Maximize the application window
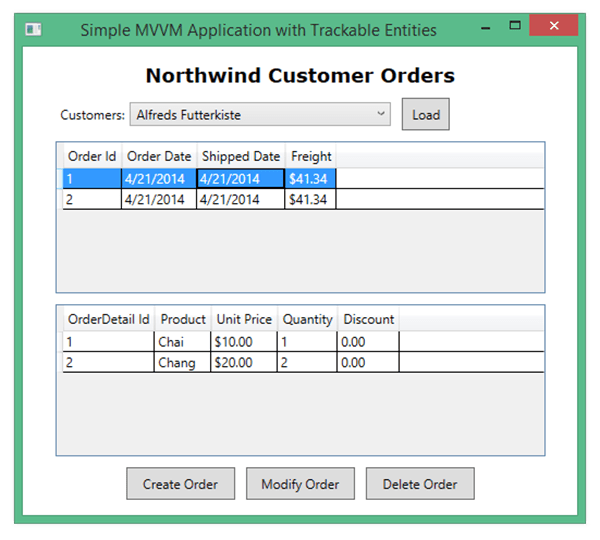 (x=515, y=27)
